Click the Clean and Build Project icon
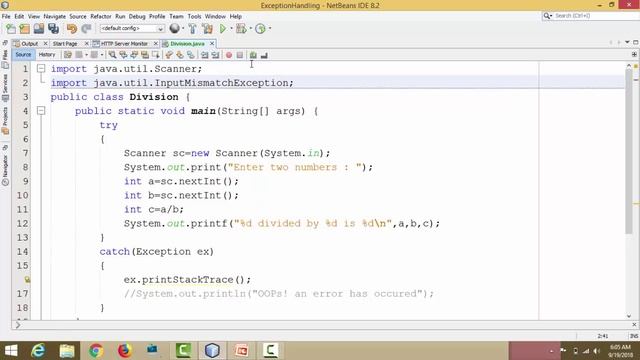640x360 pixels. tap(207, 29)
